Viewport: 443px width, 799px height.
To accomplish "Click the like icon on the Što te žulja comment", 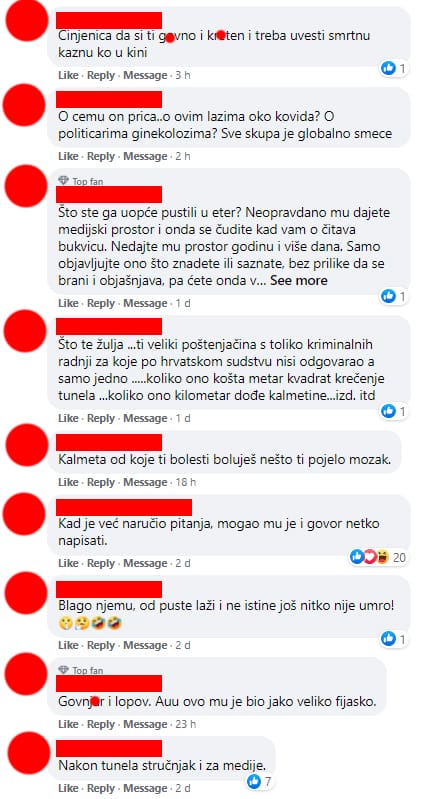I will [x=388, y=411].
